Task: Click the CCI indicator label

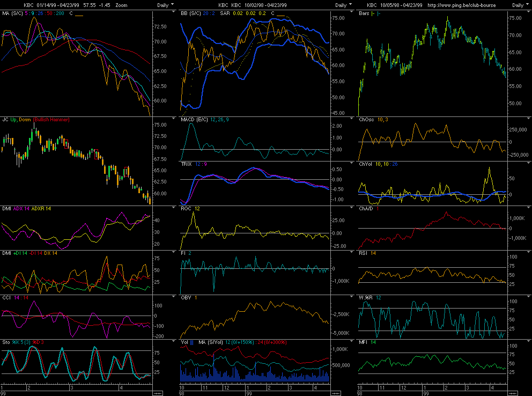Action: tap(6, 298)
